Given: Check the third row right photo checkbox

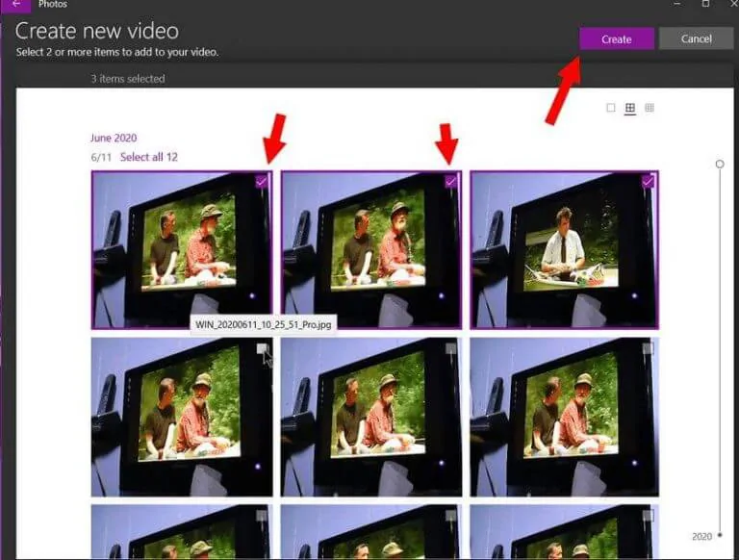Looking at the screenshot, I should [x=648, y=516].
